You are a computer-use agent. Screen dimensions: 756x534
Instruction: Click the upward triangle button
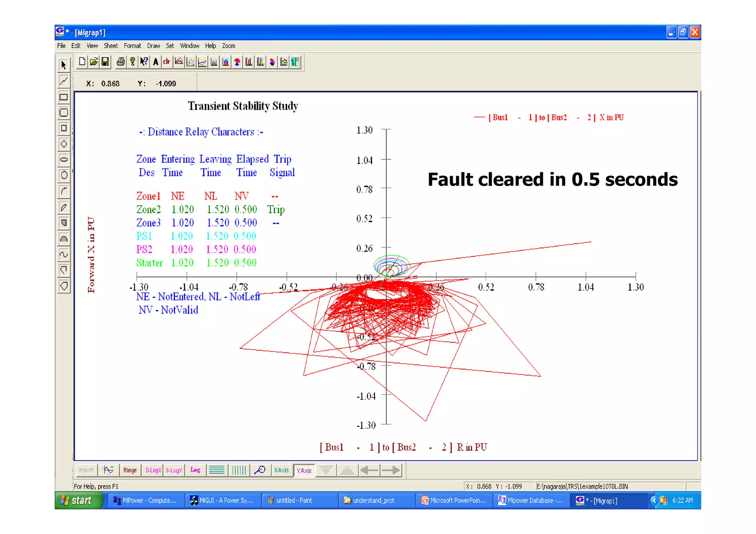347,470
